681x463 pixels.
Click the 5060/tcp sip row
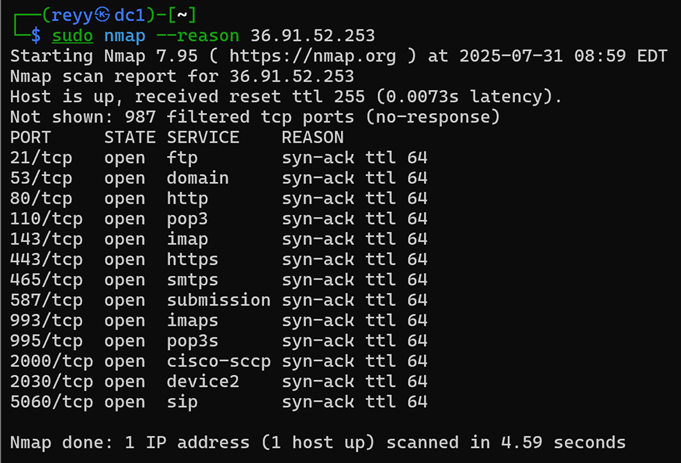[x=219, y=402]
